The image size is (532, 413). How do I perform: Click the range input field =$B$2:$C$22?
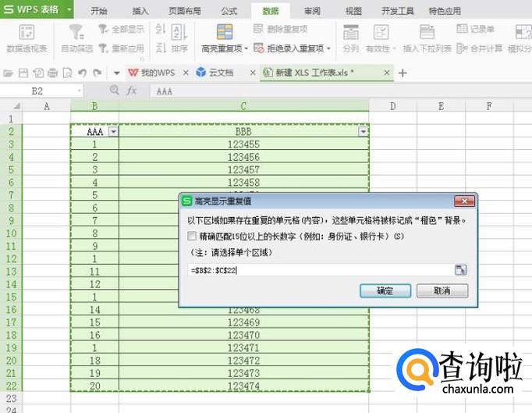coord(321,270)
